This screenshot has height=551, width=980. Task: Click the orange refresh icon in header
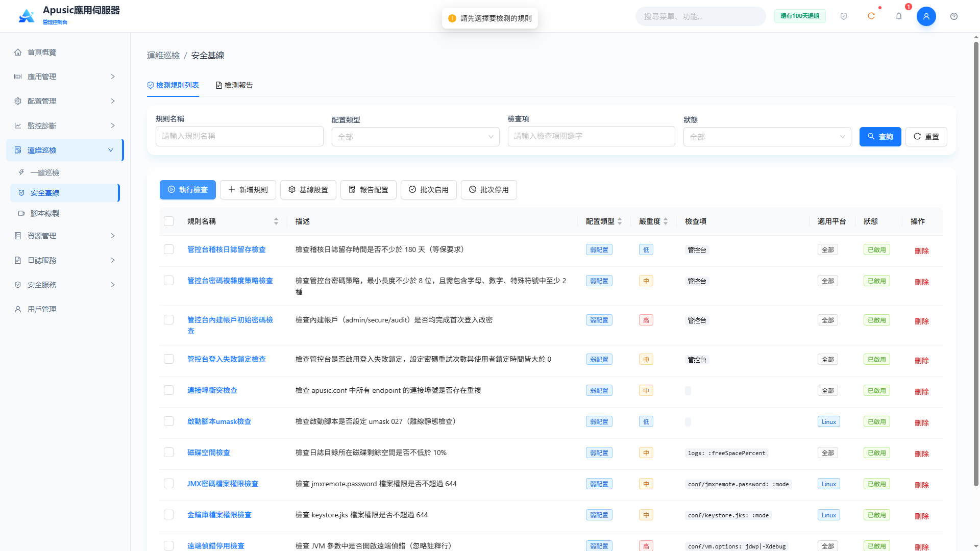click(871, 16)
